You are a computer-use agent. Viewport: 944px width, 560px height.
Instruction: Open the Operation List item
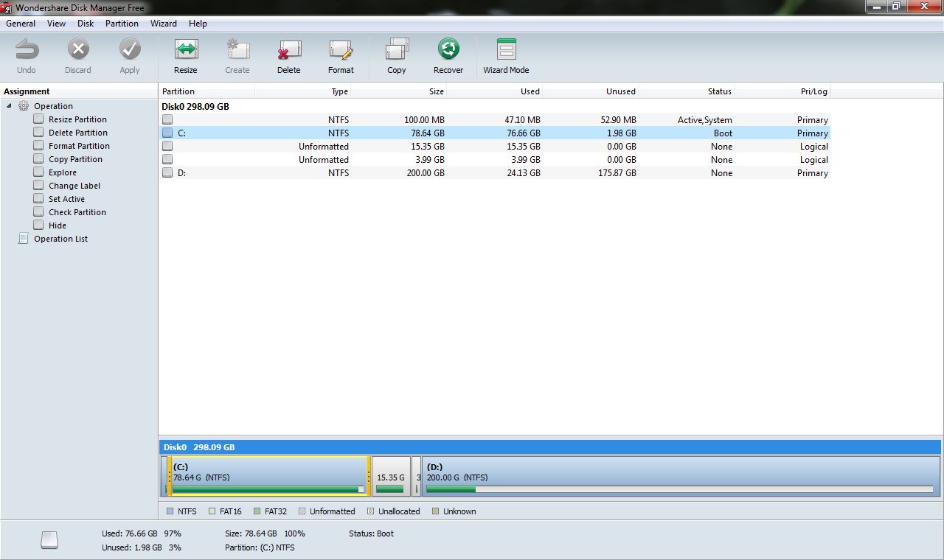tap(60, 239)
